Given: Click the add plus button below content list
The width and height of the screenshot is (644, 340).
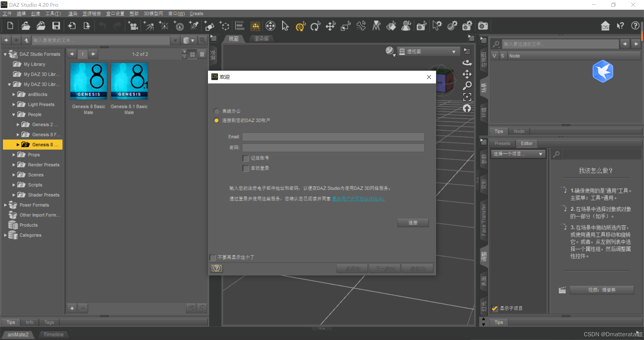Looking at the screenshot, I should coord(72,308).
